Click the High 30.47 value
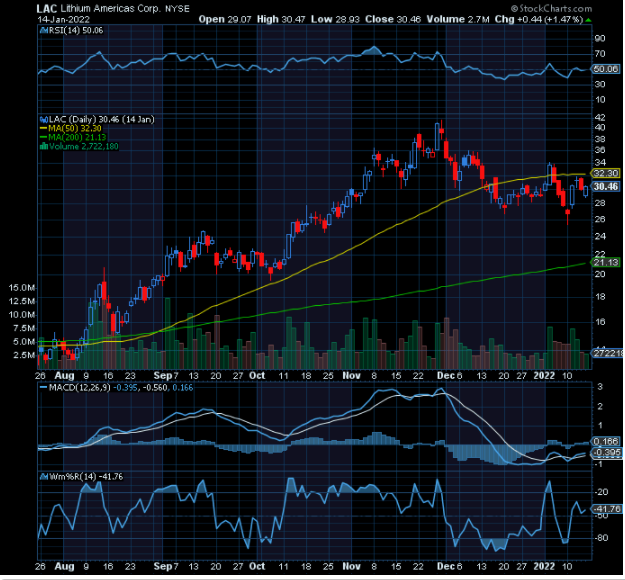 pos(281,19)
